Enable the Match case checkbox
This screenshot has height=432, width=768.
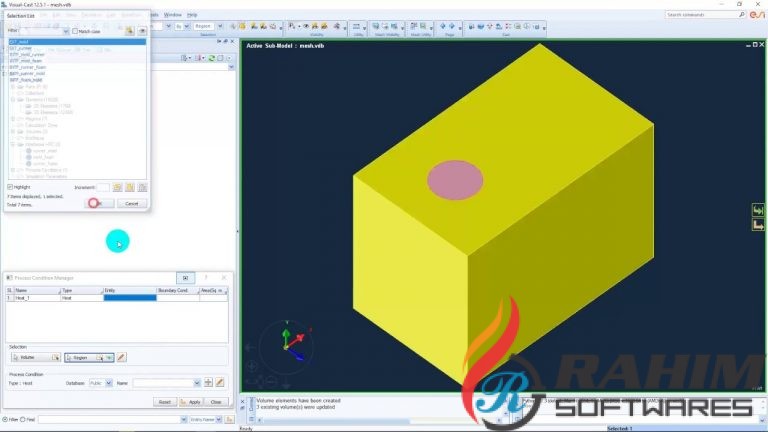click(77, 31)
